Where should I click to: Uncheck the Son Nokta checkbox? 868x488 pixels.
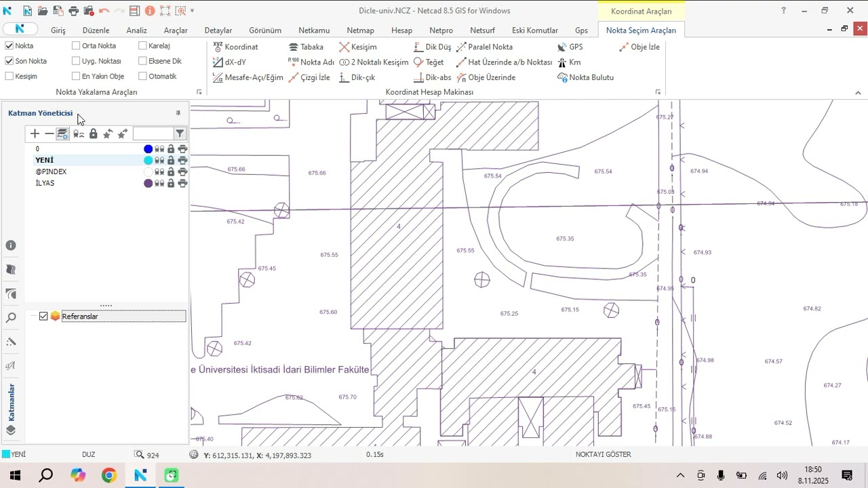coord(9,61)
